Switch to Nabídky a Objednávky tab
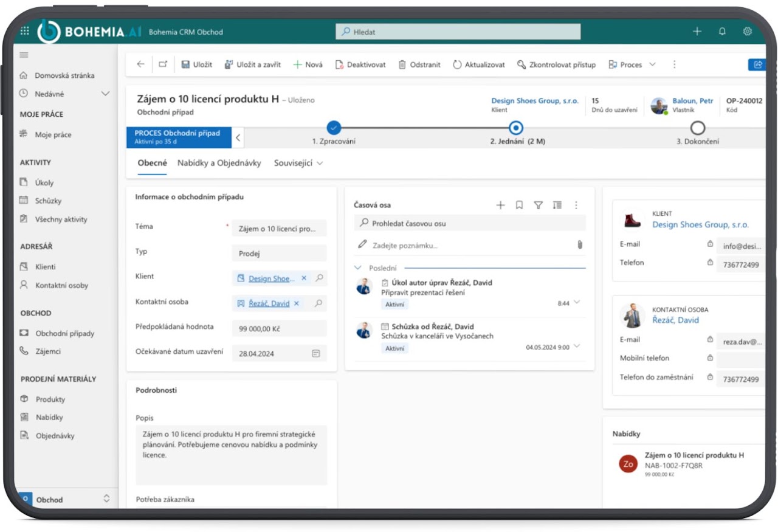The height and width of the screenshot is (532, 778). coord(219,163)
